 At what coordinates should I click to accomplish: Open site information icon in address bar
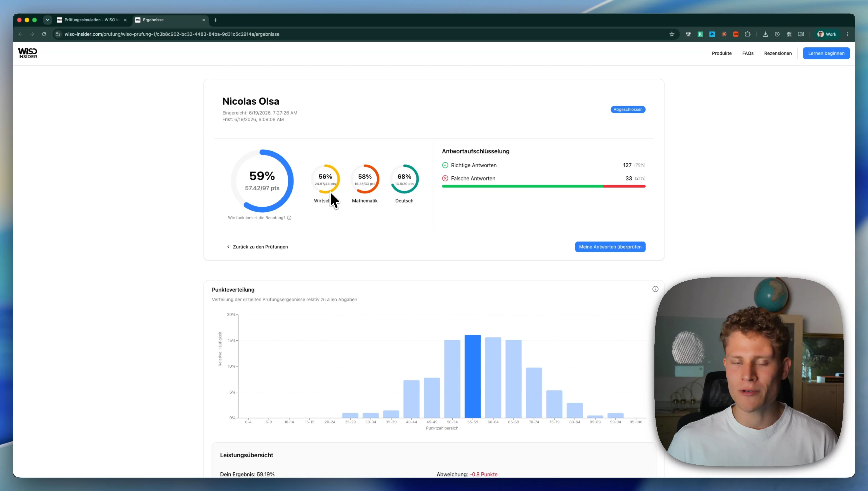58,34
